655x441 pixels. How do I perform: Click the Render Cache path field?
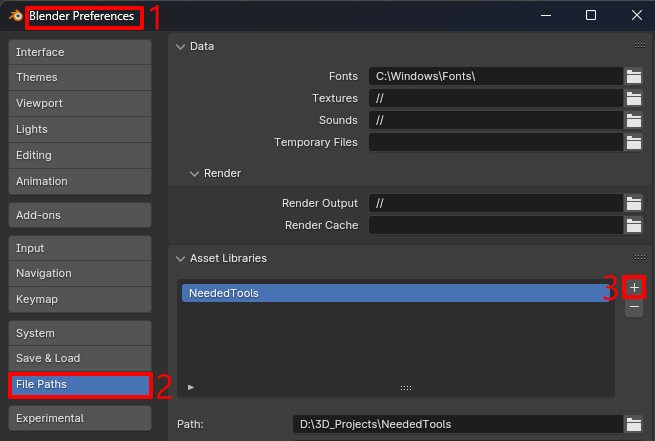click(x=496, y=226)
